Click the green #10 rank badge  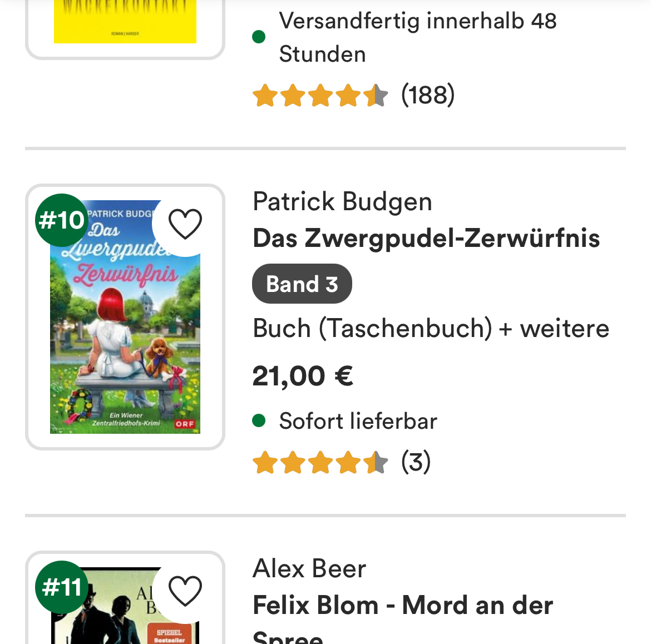62,220
